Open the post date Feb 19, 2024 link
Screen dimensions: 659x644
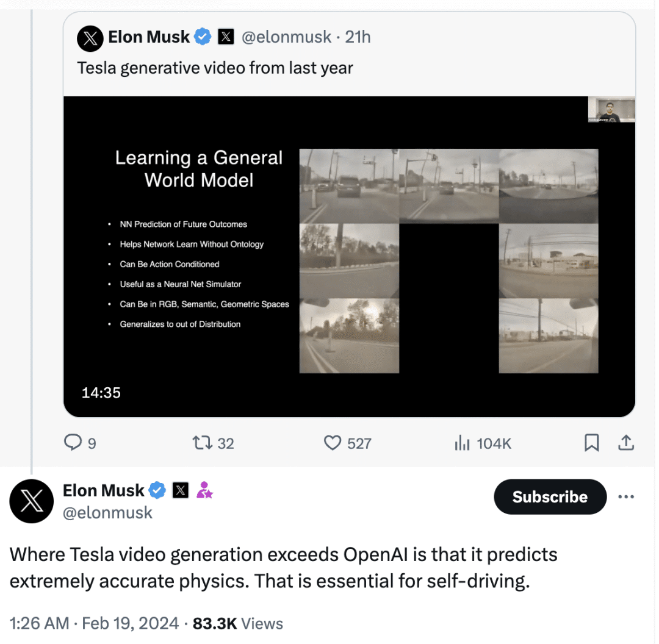(x=131, y=623)
